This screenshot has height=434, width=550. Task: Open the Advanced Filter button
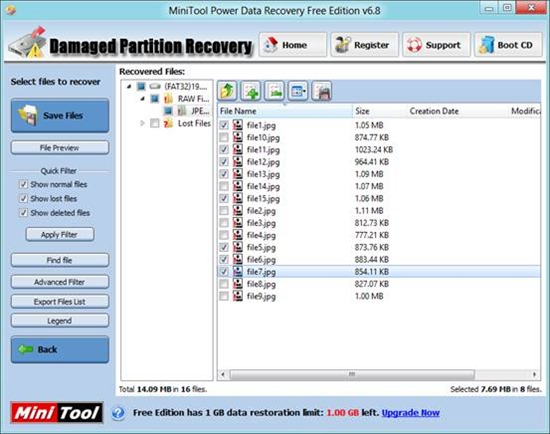pyautogui.click(x=60, y=282)
